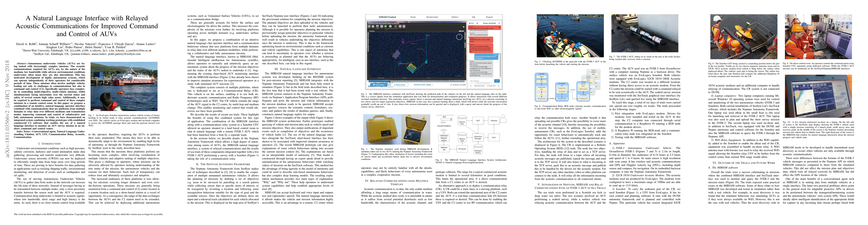Image resolution: width=868 pixels, height=225 pixels.
Task: Open the CRT tool icon
Action: tap(369, 26)
